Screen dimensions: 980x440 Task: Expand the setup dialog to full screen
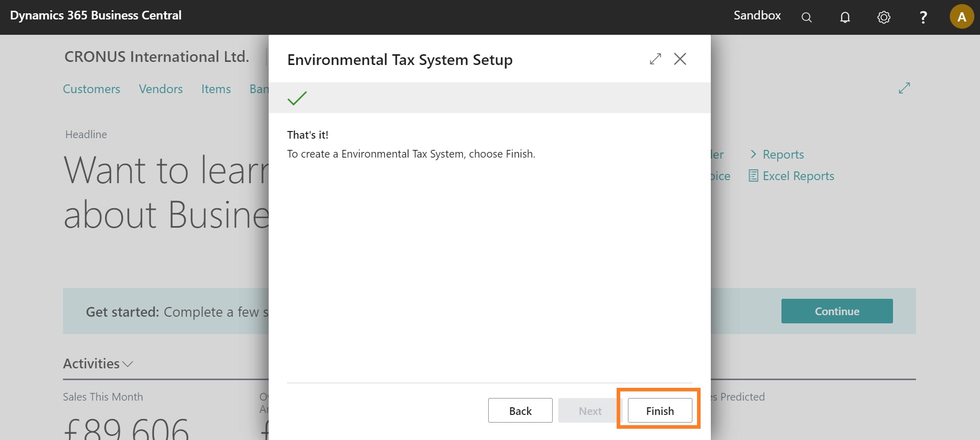pyautogui.click(x=656, y=59)
